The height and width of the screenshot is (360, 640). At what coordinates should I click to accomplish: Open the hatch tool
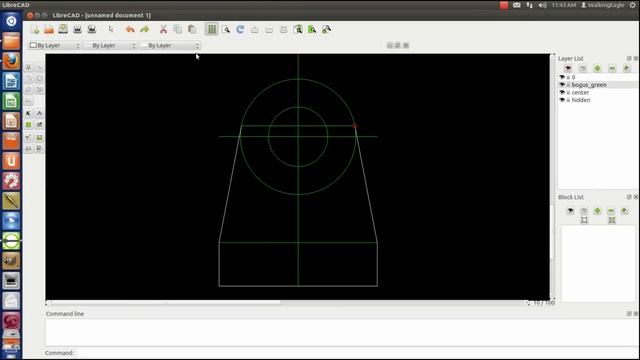(28, 124)
